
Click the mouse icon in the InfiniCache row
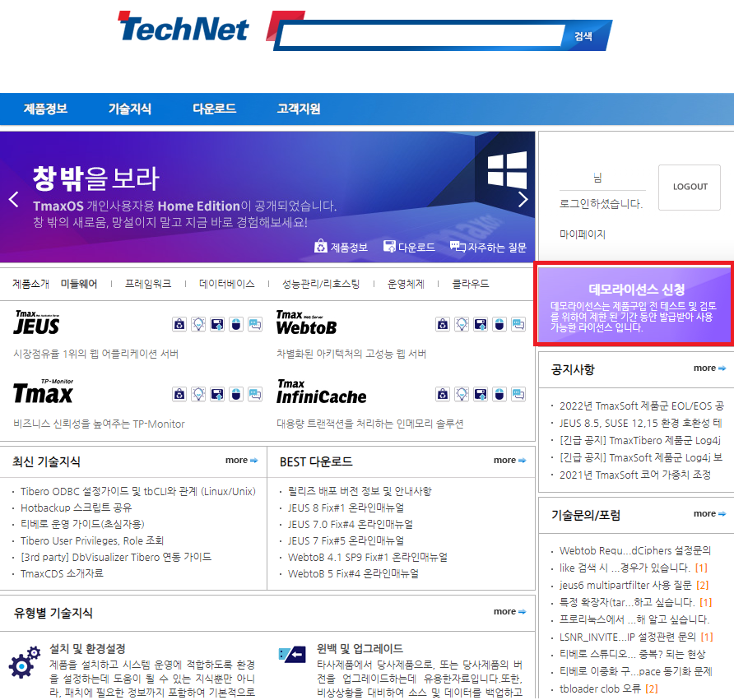point(500,394)
